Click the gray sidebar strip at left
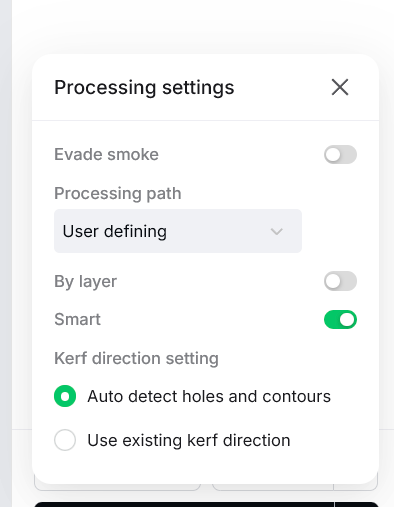Image resolution: width=394 pixels, height=507 pixels. click(6, 253)
